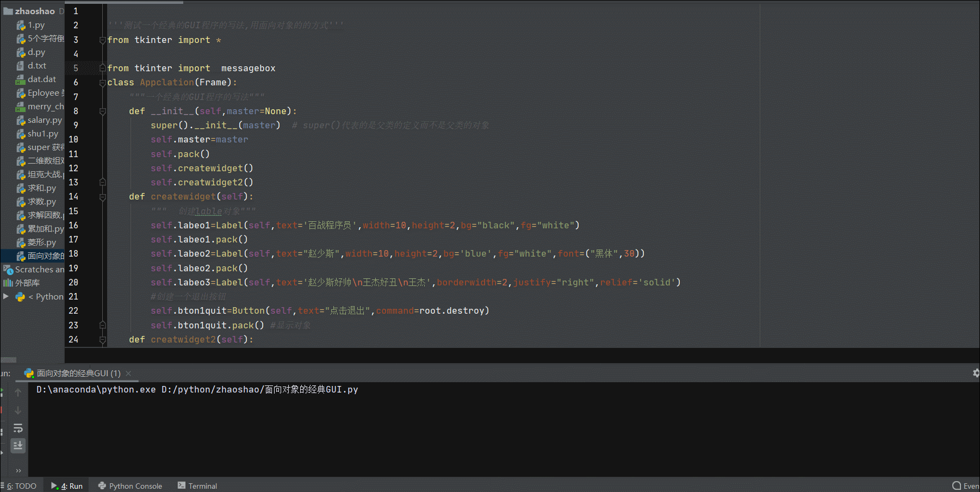Open the Event Log in status bar

point(966,486)
